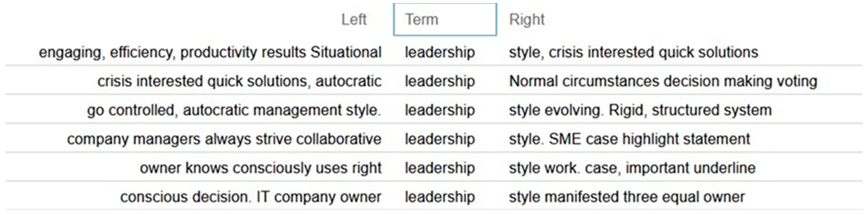This screenshot has height=215, width=868.
Task: Select 'leadership' term in fourth row
Action: 440,139
